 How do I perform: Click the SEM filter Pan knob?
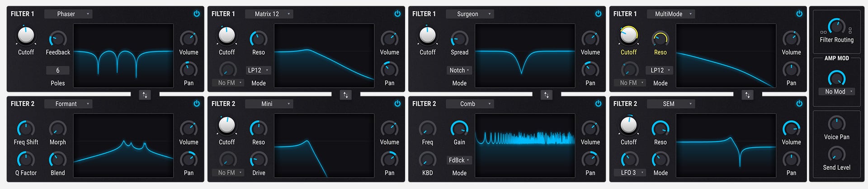click(x=791, y=159)
